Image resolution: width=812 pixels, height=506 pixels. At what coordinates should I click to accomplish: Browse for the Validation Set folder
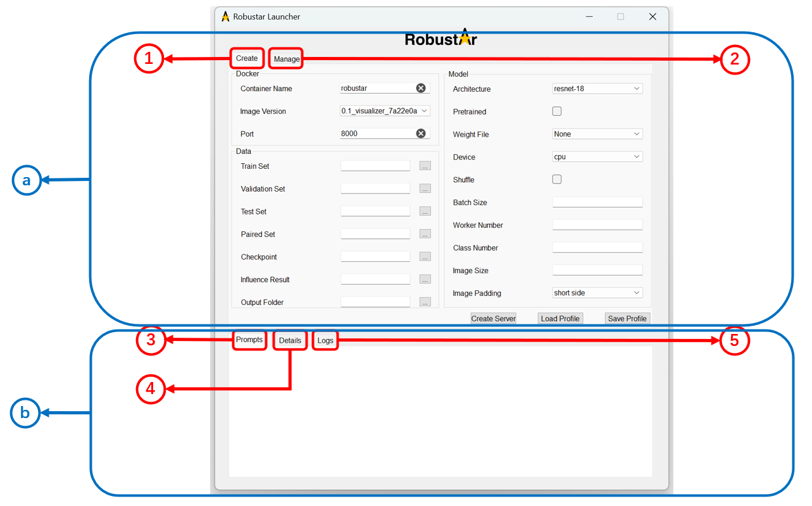click(x=425, y=188)
